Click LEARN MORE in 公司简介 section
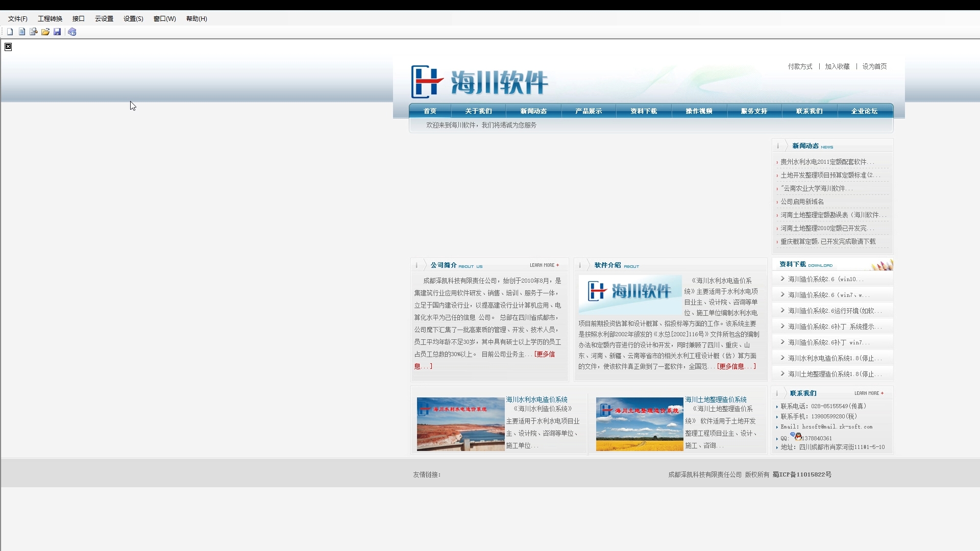Image resolution: width=980 pixels, height=551 pixels. 544,265
